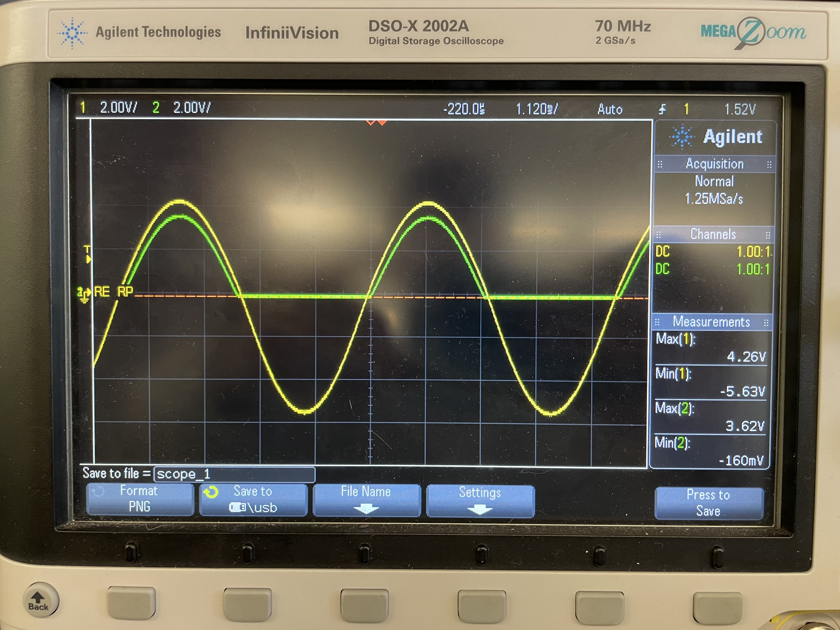Click the yellow channel 1 number indicator
This screenshot has height=630, width=840.
tap(82, 107)
